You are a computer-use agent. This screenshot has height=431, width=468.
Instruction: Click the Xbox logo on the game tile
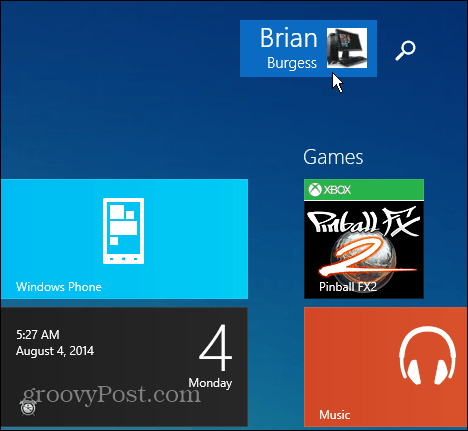[x=315, y=190]
